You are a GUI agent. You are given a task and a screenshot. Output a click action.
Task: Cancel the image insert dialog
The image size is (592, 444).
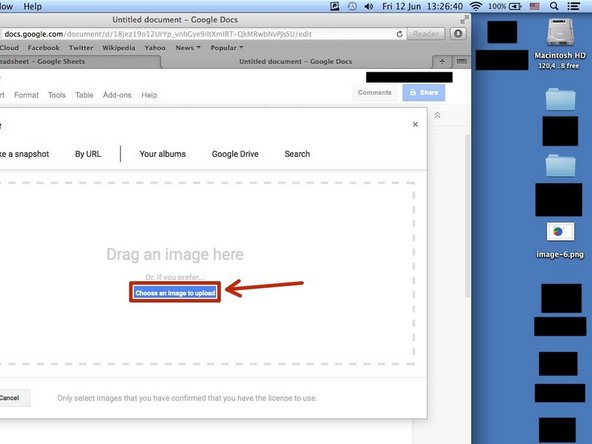(14, 398)
